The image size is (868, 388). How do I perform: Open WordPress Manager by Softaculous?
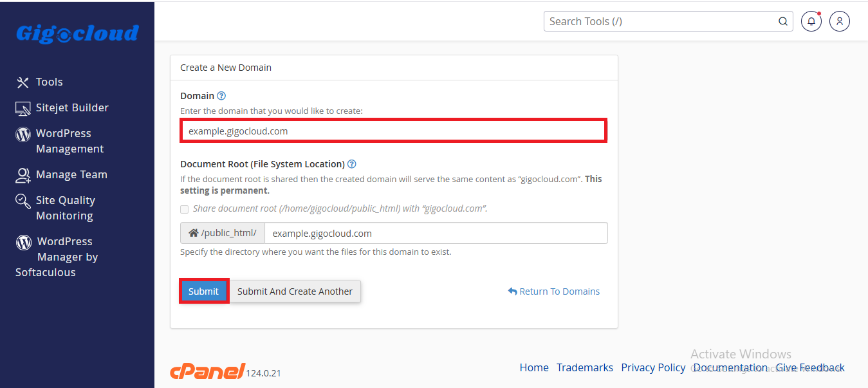click(57, 257)
